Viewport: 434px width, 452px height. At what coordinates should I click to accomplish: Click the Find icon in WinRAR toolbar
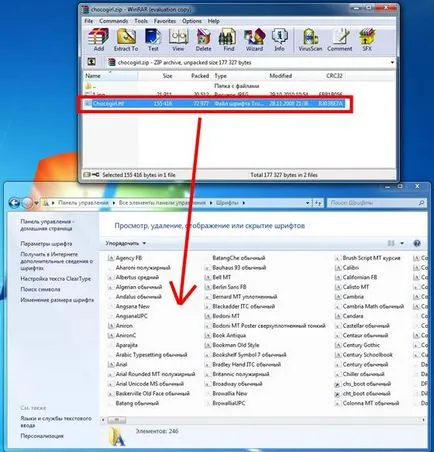[228, 39]
